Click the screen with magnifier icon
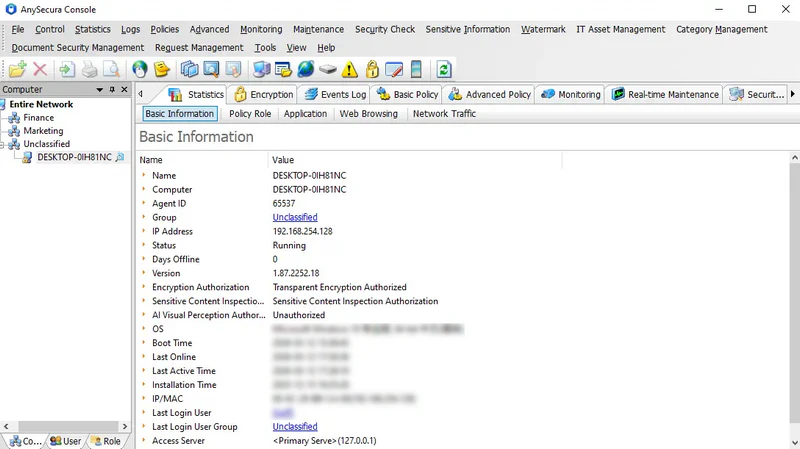The width and height of the screenshot is (800, 449). click(x=211, y=69)
